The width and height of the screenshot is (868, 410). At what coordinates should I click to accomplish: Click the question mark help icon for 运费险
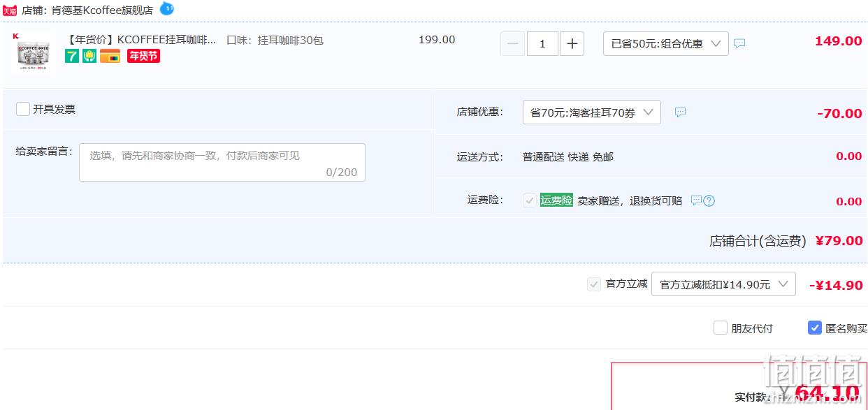[709, 200]
